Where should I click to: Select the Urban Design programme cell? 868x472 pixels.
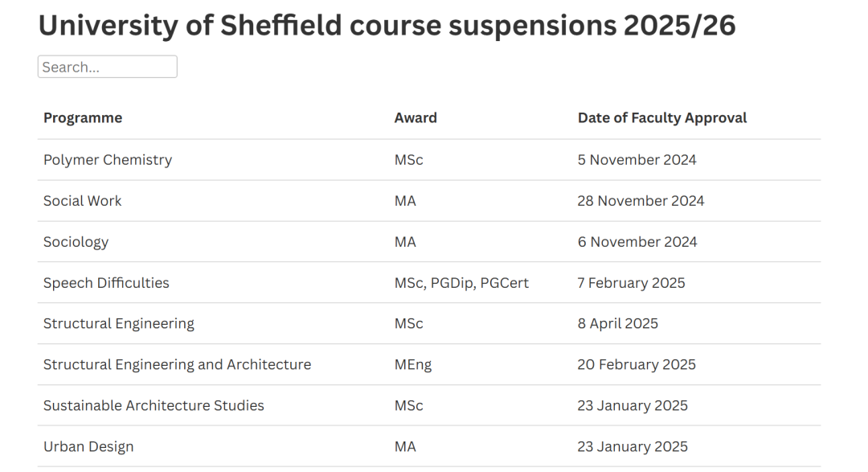[x=88, y=446]
